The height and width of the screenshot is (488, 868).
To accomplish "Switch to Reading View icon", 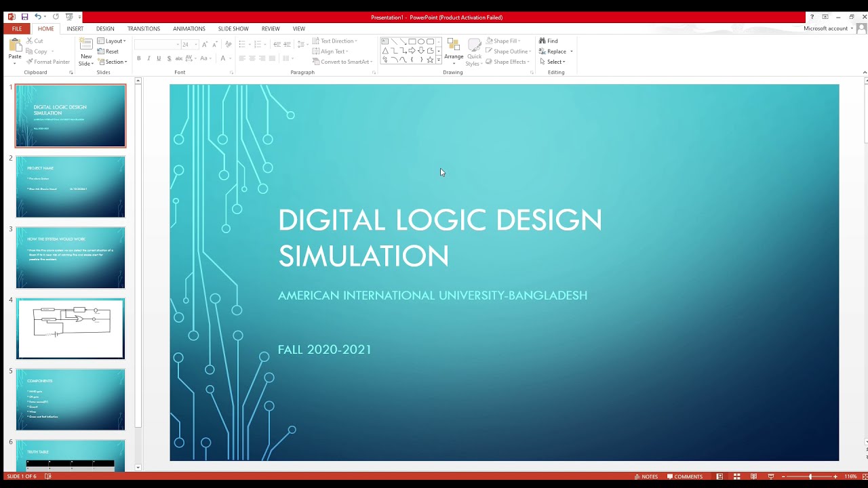I will click(753, 476).
